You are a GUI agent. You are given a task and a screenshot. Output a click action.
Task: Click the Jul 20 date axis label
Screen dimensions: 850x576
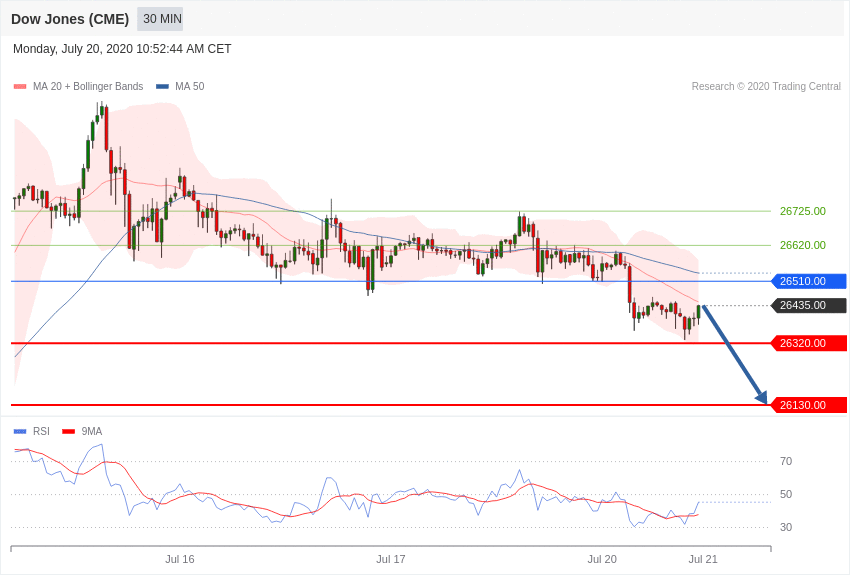602,559
